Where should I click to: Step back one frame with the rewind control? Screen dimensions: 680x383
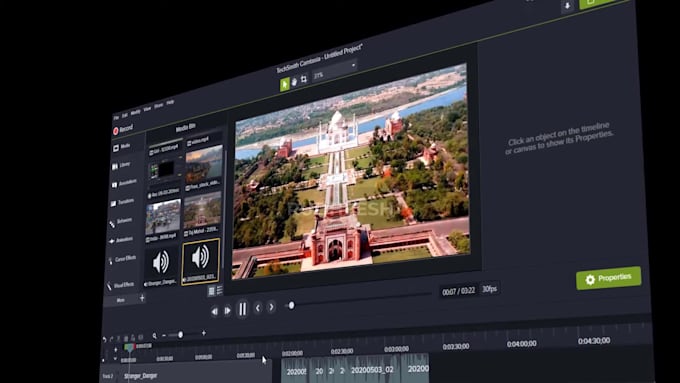pos(215,311)
